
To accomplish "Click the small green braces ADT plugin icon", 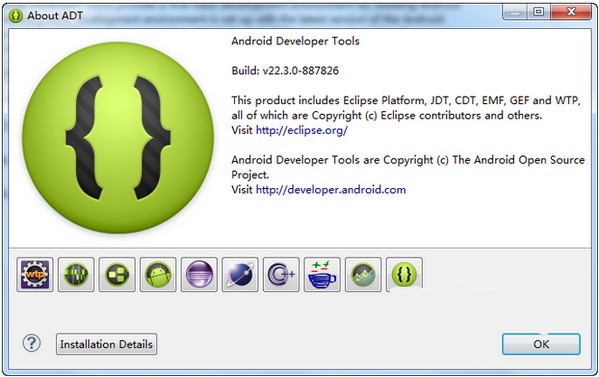I will 404,275.
